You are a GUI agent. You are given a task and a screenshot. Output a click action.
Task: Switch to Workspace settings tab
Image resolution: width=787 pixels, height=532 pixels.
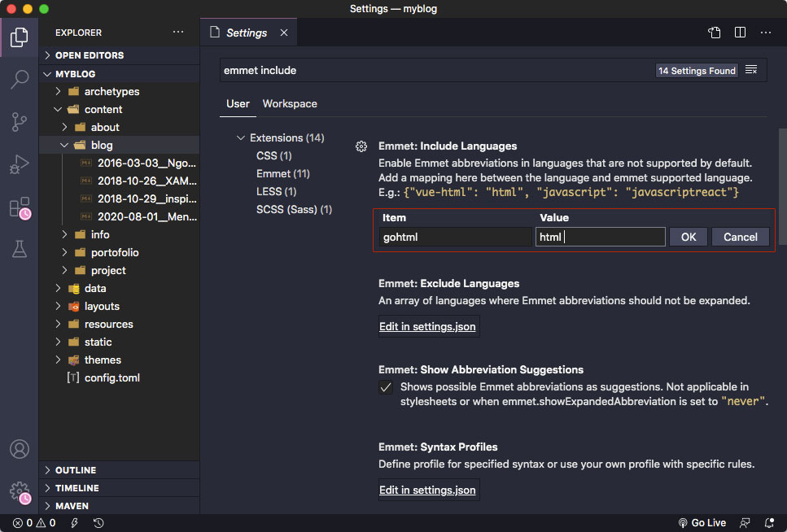290,104
